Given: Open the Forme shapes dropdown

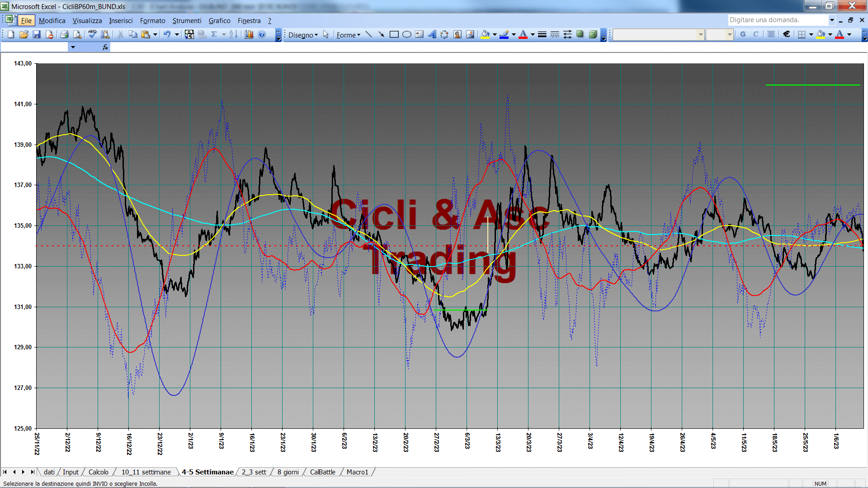Looking at the screenshot, I should tap(348, 35).
